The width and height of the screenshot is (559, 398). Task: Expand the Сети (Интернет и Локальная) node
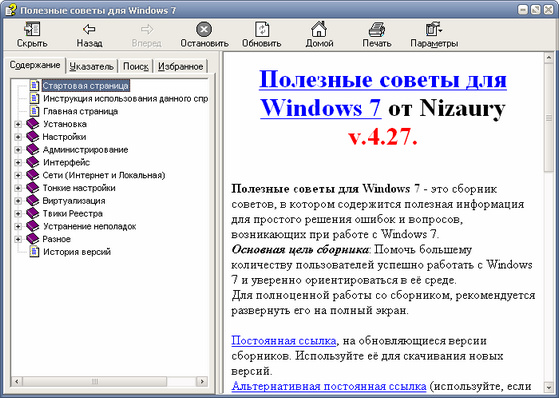pyautogui.click(x=17, y=175)
